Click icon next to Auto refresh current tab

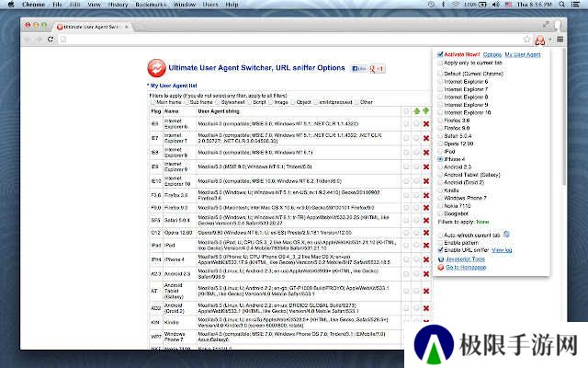click(506, 234)
